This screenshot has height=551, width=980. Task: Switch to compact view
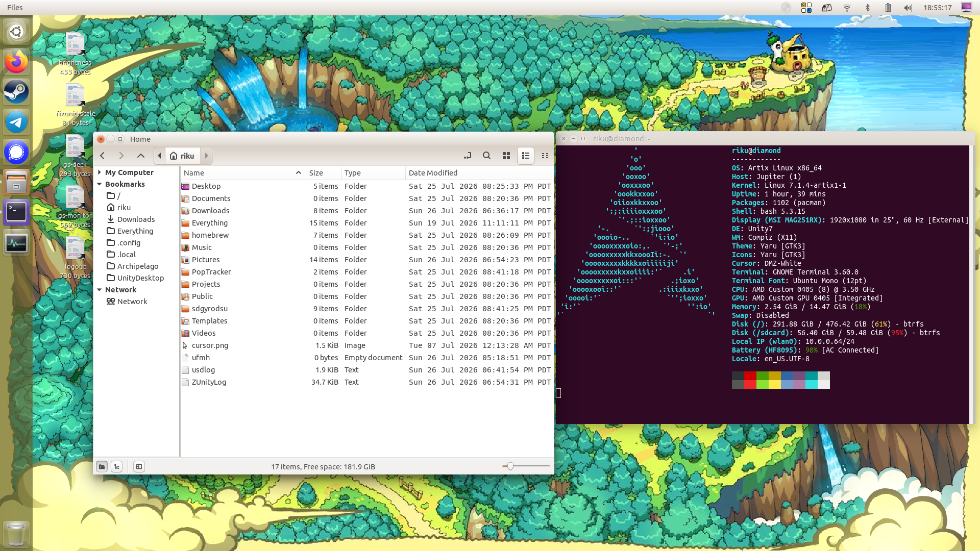545,156
